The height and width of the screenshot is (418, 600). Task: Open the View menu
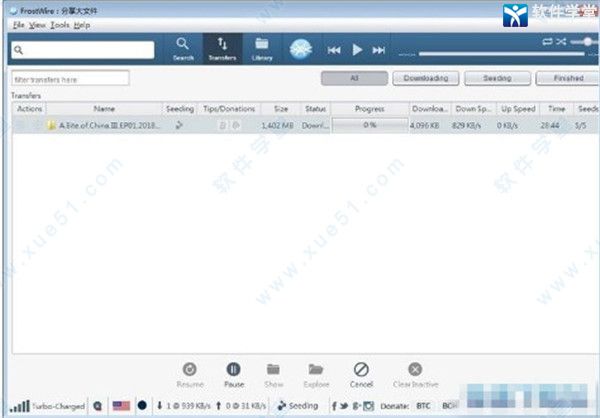tap(38, 24)
